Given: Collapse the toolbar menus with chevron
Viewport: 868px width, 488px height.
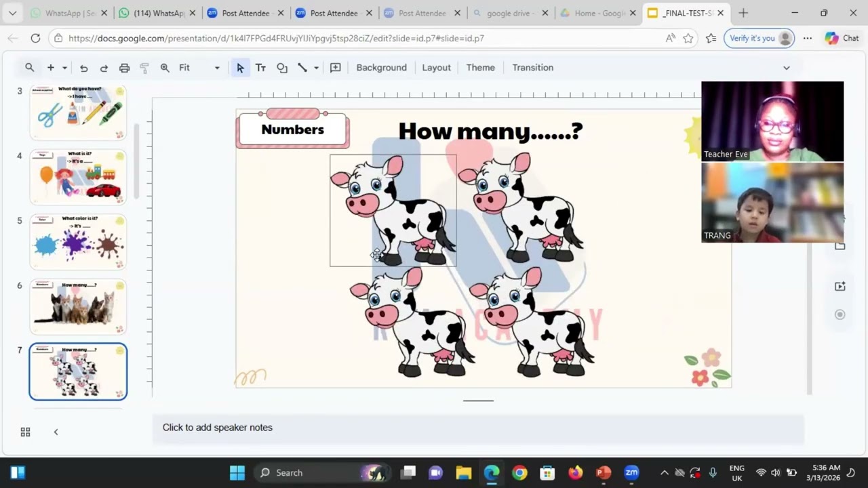Looking at the screenshot, I should point(787,68).
